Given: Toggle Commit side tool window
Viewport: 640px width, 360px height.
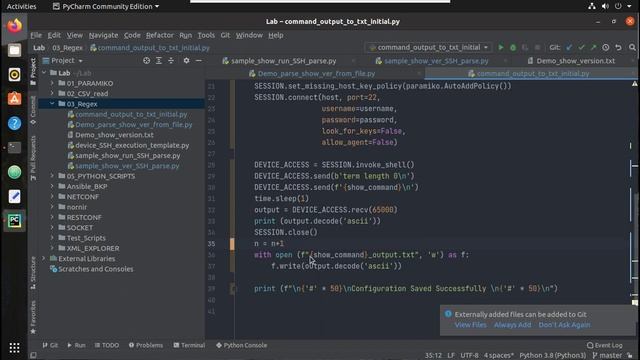Looking at the screenshot, I should pos(33,110).
